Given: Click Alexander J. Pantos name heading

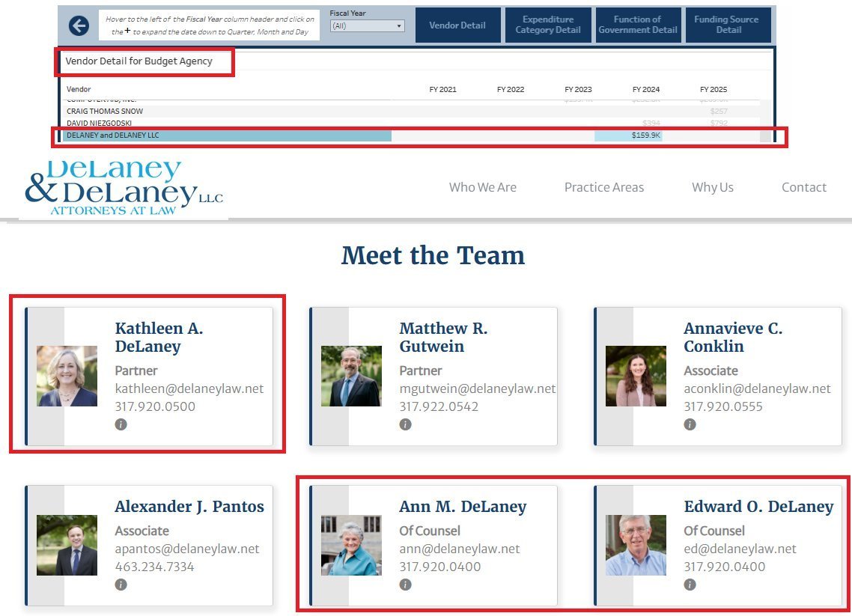Looking at the screenshot, I should pyautogui.click(x=189, y=506).
